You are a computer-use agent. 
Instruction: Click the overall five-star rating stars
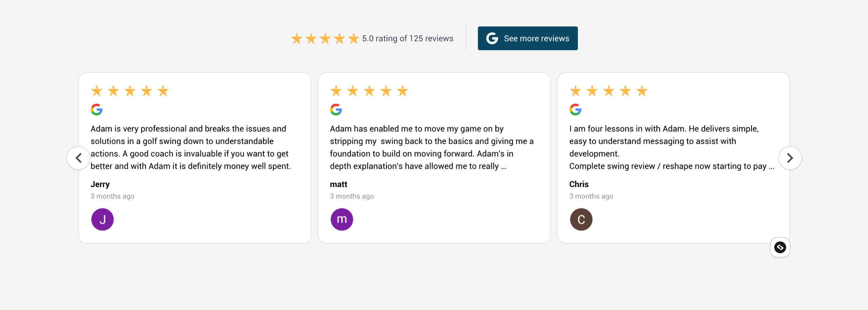[x=325, y=39]
